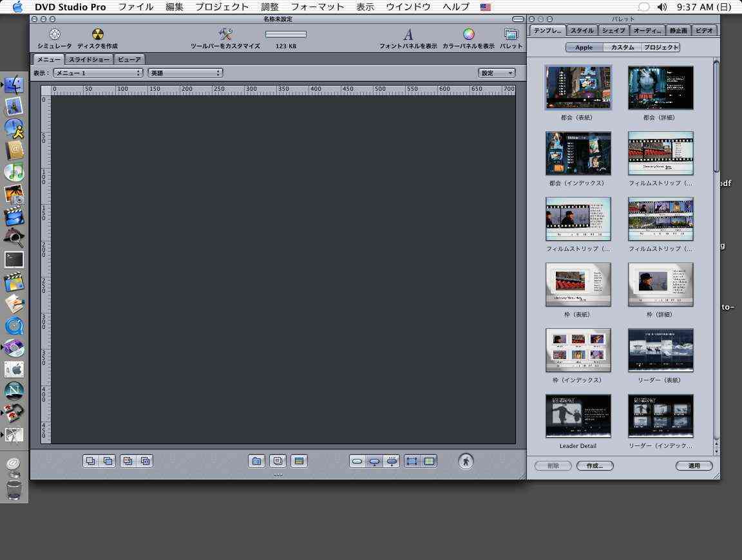This screenshot has height=560, width=742.
Task: Click the second arrange-order icon in menu editor
Action: (x=108, y=461)
